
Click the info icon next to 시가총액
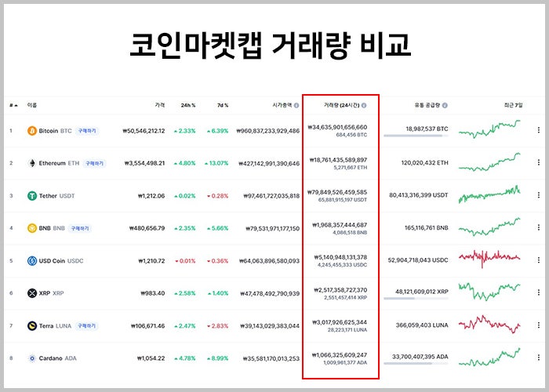(296, 105)
